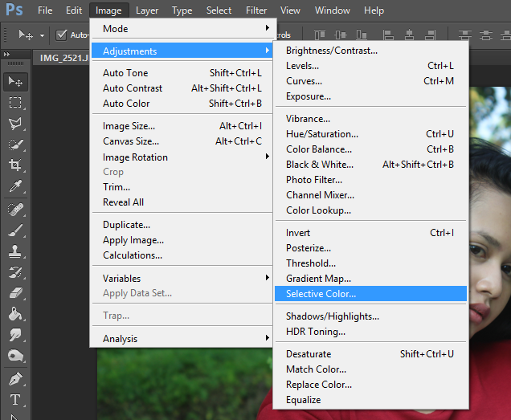Choose the Eraser tool
This screenshot has height=420, width=511.
(x=15, y=293)
